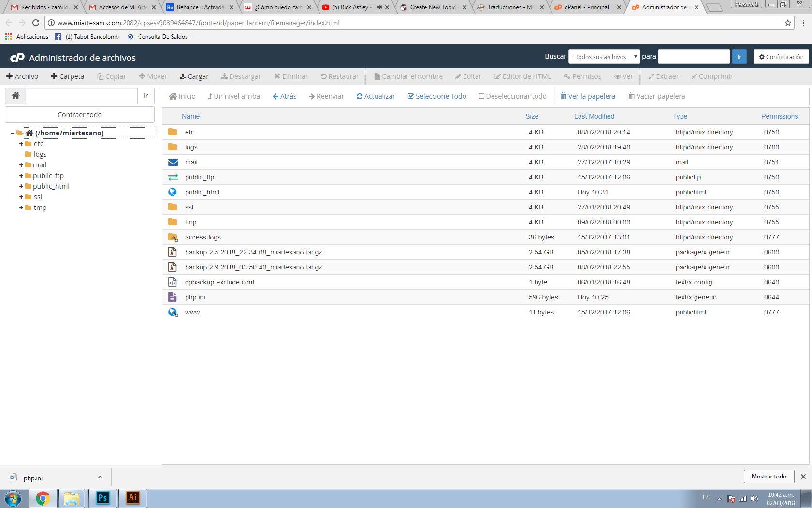The height and width of the screenshot is (508, 812).
Task: Select the logs folder in the tree
Action: (40, 154)
